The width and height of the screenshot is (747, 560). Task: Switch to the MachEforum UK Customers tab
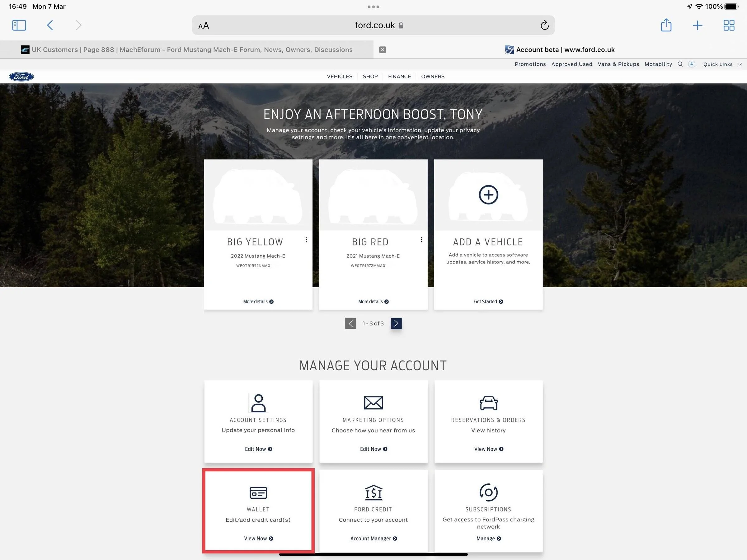187,49
